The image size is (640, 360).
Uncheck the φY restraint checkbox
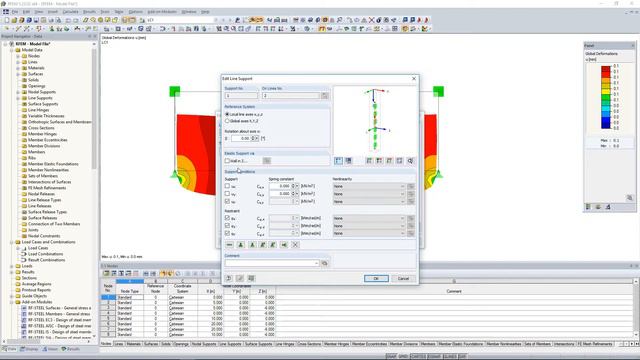pos(227,226)
